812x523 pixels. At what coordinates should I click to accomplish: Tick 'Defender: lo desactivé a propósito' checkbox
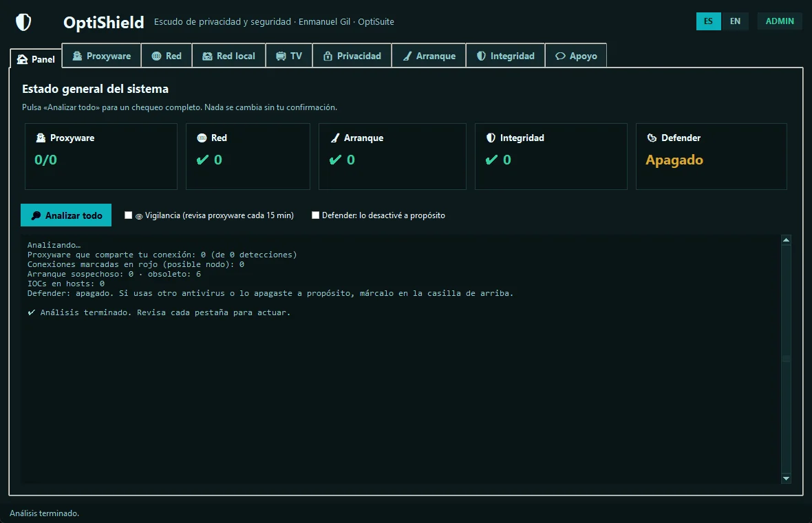pos(315,215)
